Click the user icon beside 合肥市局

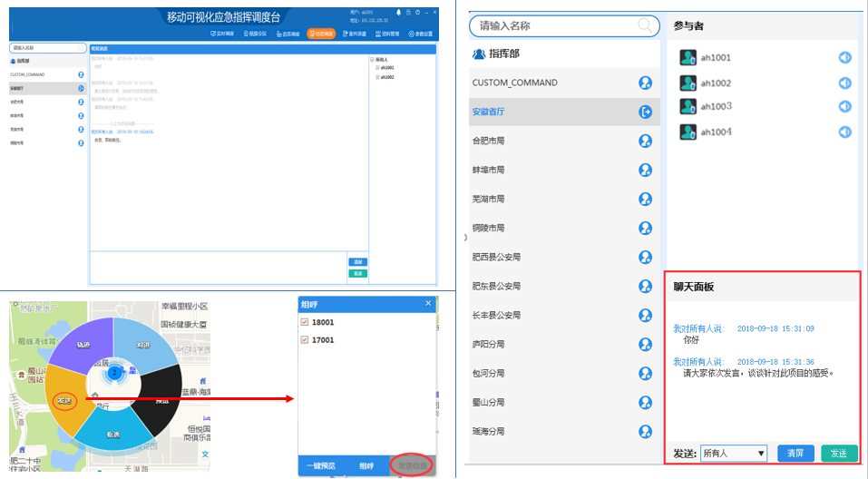(645, 142)
